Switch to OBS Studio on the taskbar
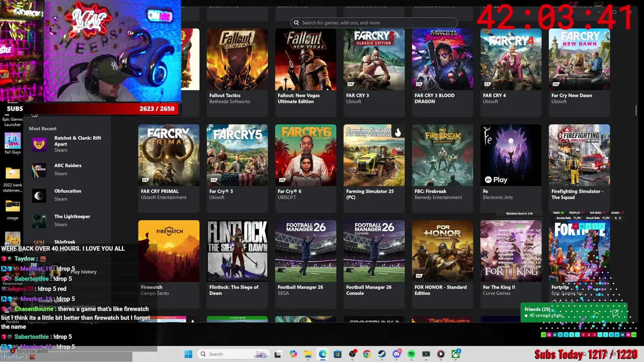This screenshot has height=362, width=644. pos(352,354)
